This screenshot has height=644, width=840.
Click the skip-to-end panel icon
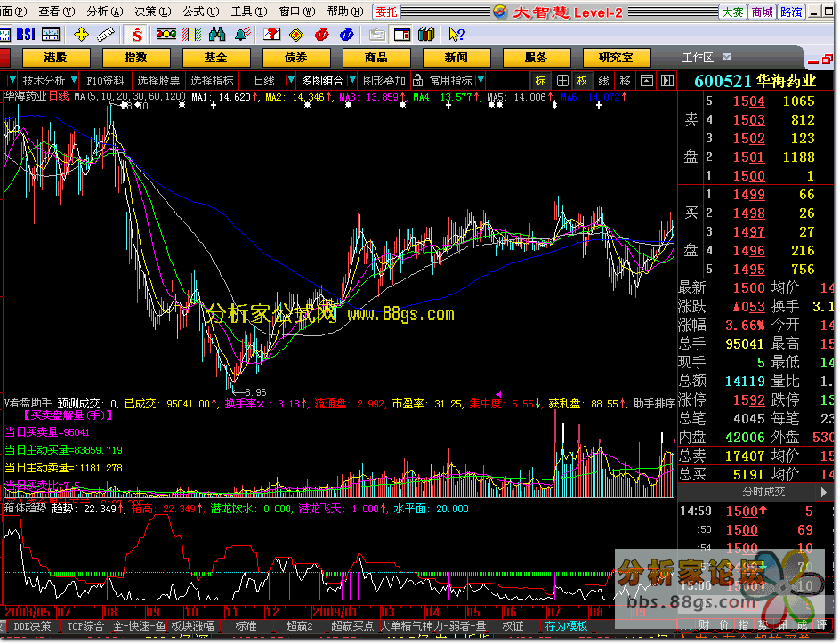pyautogui.click(x=667, y=81)
